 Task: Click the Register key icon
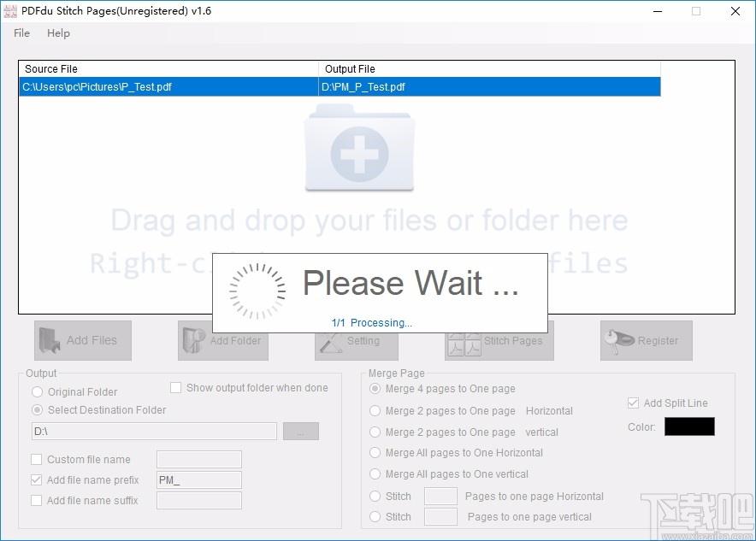[618, 340]
